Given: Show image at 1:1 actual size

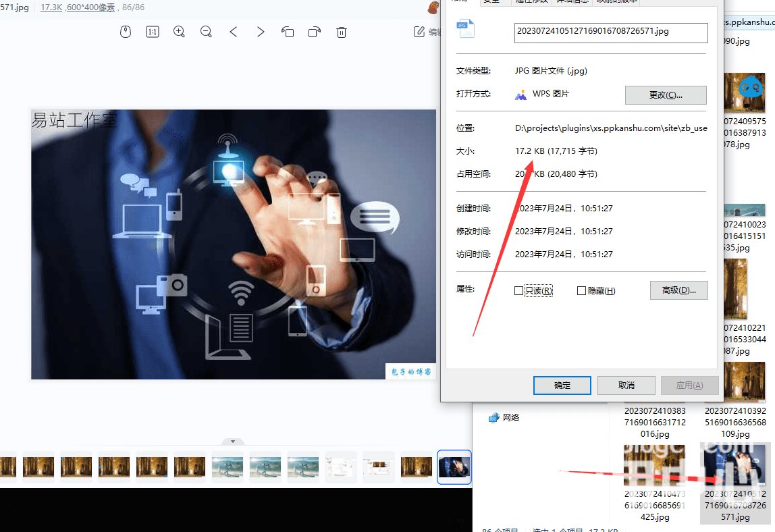Looking at the screenshot, I should click(x=153, y=32).
